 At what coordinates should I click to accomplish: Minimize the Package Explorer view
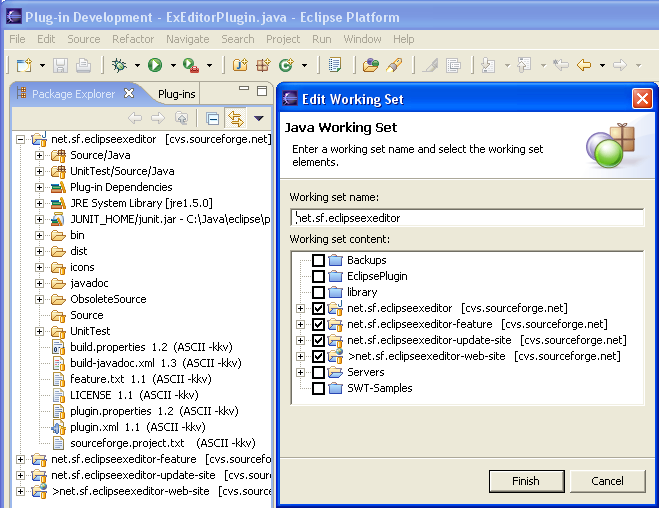click(x=244, y=89)
